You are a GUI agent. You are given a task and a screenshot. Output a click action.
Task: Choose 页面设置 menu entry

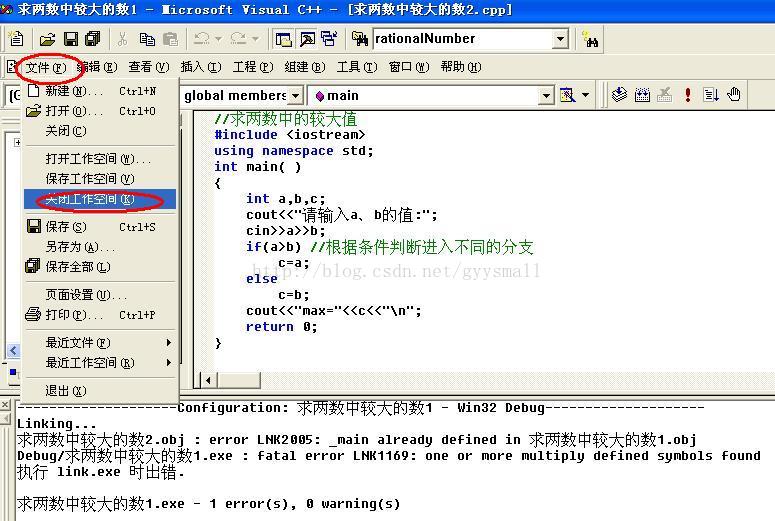pos(100,295)
